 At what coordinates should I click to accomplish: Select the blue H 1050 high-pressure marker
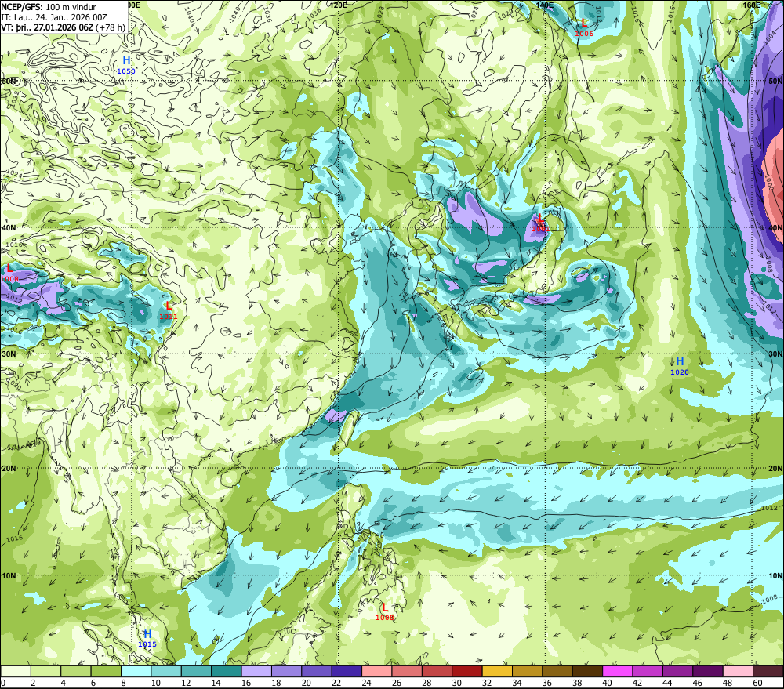point(126,65)
